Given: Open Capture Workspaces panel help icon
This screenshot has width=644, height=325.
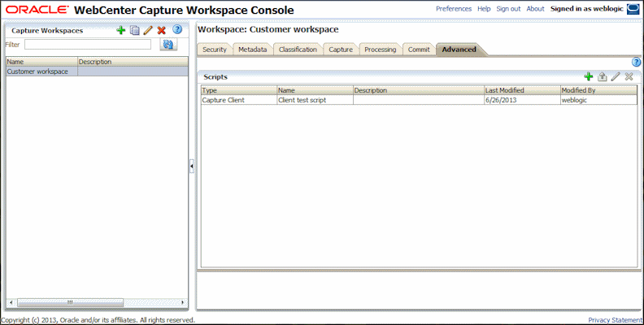Looking at the screenshot, I should pyautogui.click(x=177, y=29).
